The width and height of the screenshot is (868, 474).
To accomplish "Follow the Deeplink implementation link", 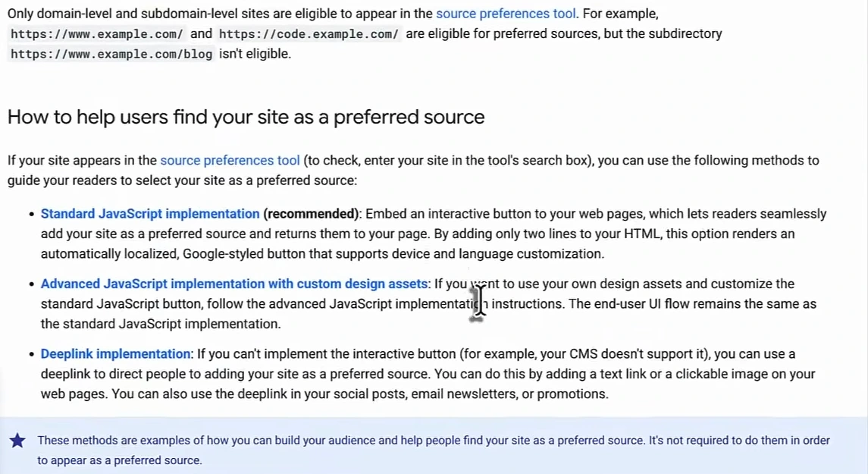I will coord(116,354).
